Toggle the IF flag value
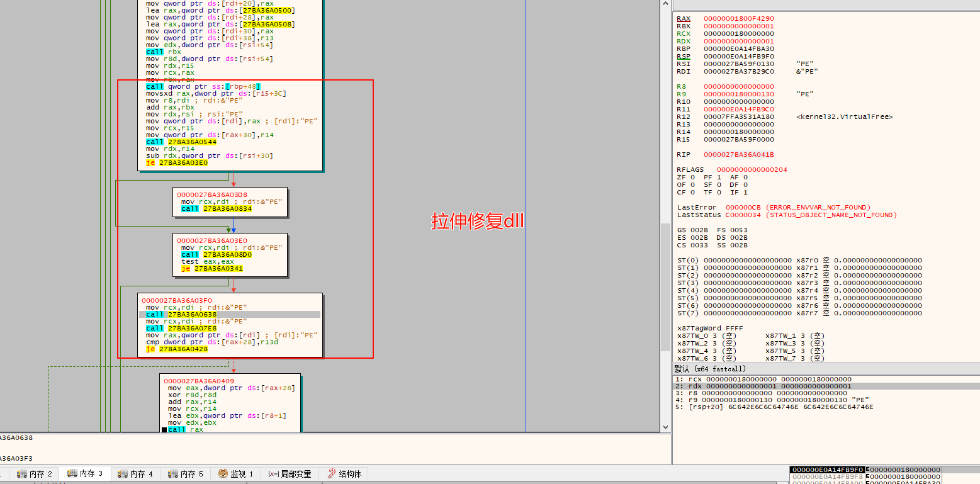980x484 pixels. point(745,193)
